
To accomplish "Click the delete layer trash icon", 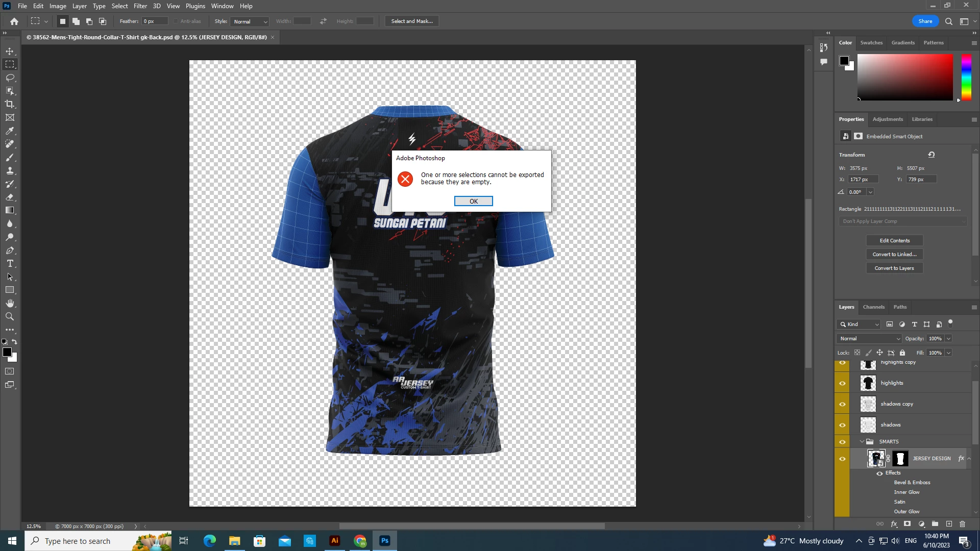I will coord(962,524).
